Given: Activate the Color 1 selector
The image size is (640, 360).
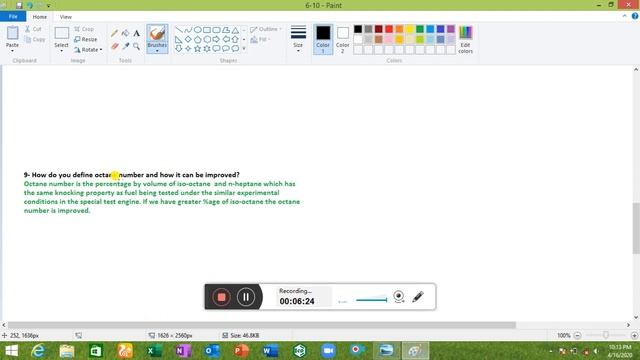Looking at the screenshot, I should 323,39.
